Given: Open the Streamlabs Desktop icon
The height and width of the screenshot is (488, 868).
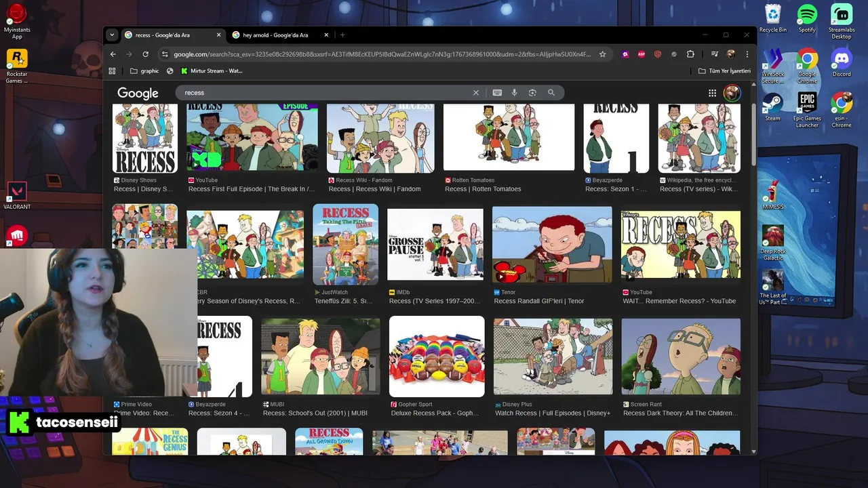Looking at the screenshot, I should [x=842, y=22].
